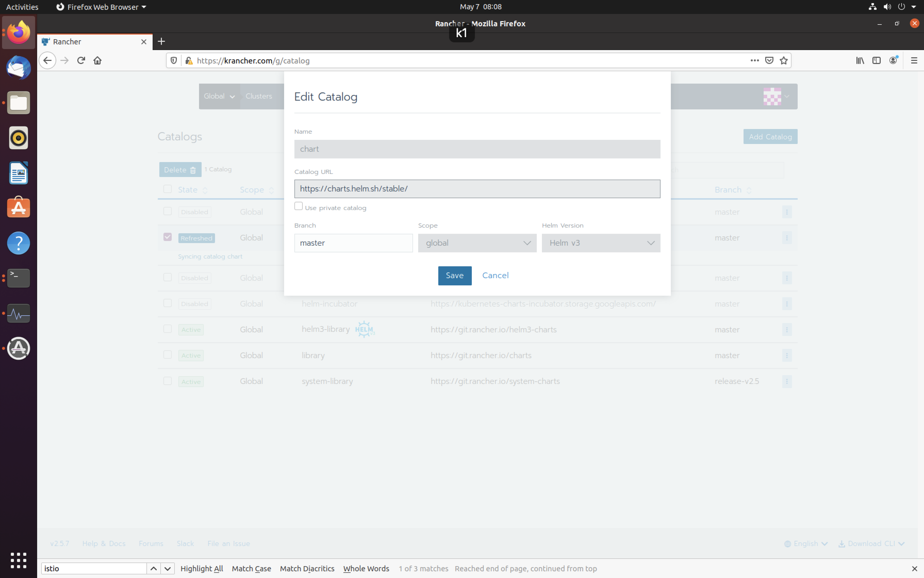Click the Branch input field
924x578 pixels.
[353, 243]
